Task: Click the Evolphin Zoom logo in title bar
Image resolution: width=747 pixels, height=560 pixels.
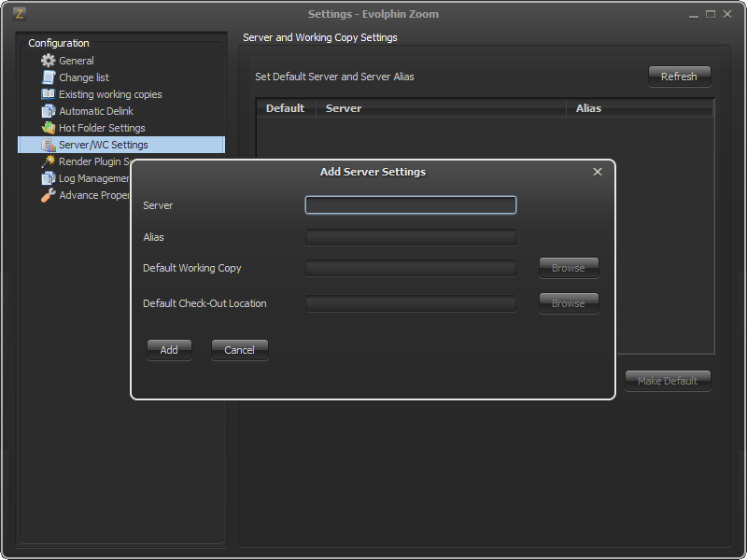Action: coord(19,14)
